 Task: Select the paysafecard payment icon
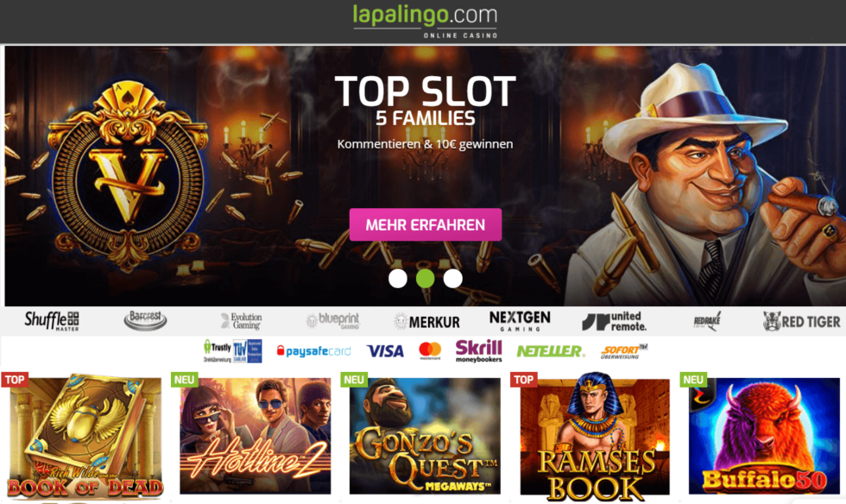[x=313, y=351]
